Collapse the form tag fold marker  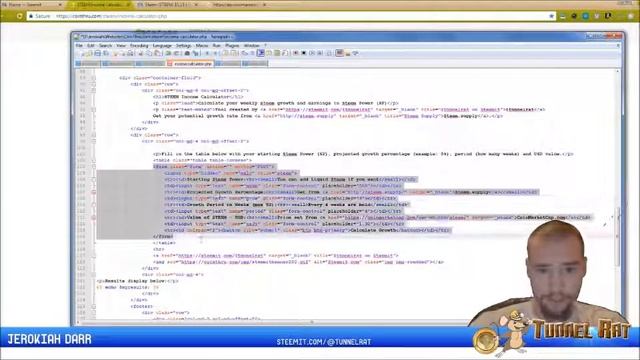tap(93, 167)
